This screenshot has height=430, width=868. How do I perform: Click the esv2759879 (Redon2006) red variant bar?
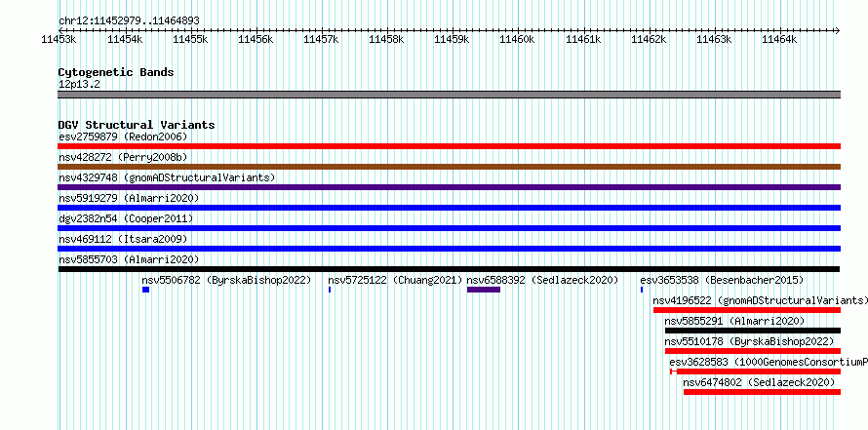coord(449,146)
